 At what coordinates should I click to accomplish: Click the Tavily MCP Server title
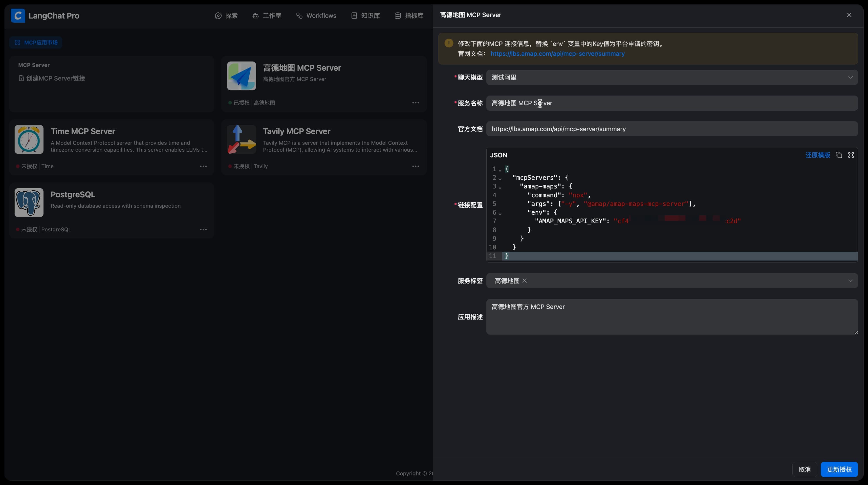click(x=297, y=131)
